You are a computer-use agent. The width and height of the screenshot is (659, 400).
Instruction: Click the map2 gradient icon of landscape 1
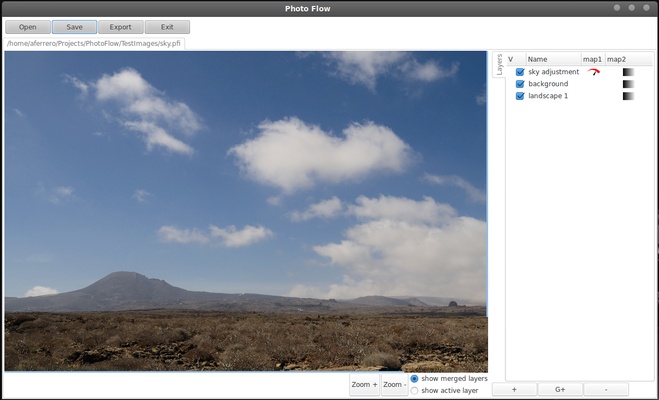pos(628,96)
